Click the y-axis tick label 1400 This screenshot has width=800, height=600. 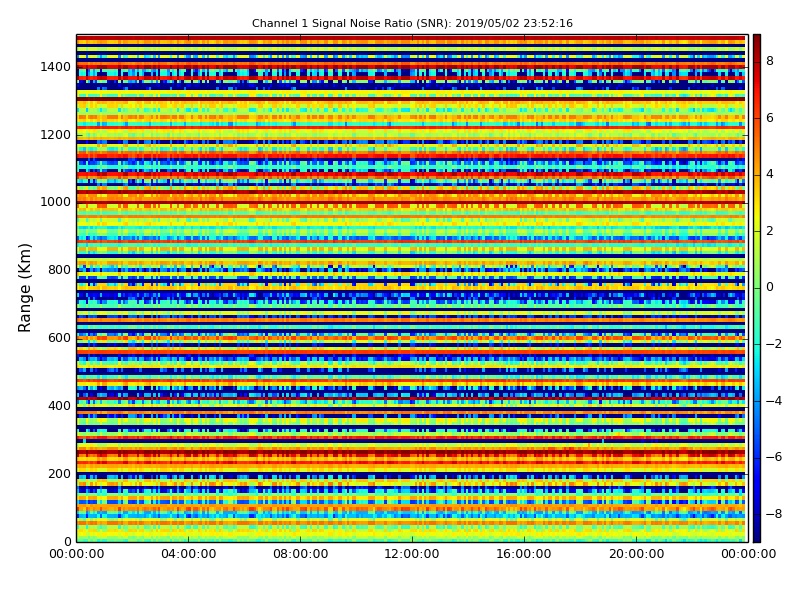tap(56, 67)
